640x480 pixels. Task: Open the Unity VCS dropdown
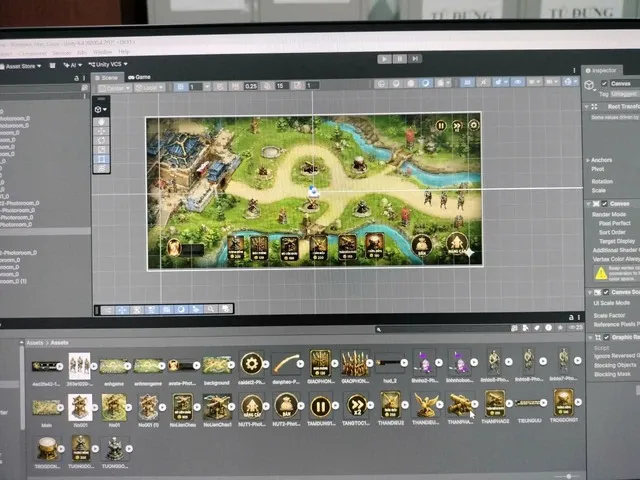(108, 64)
